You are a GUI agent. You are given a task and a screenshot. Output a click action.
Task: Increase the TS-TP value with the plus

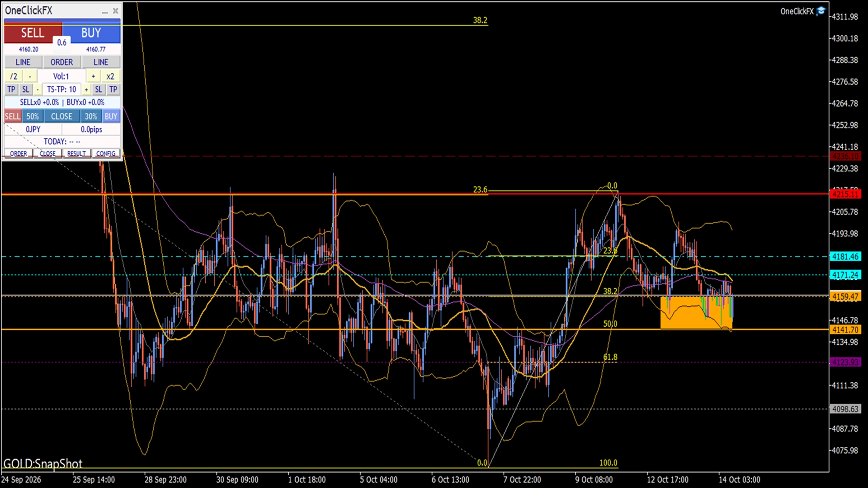[86, 89]
